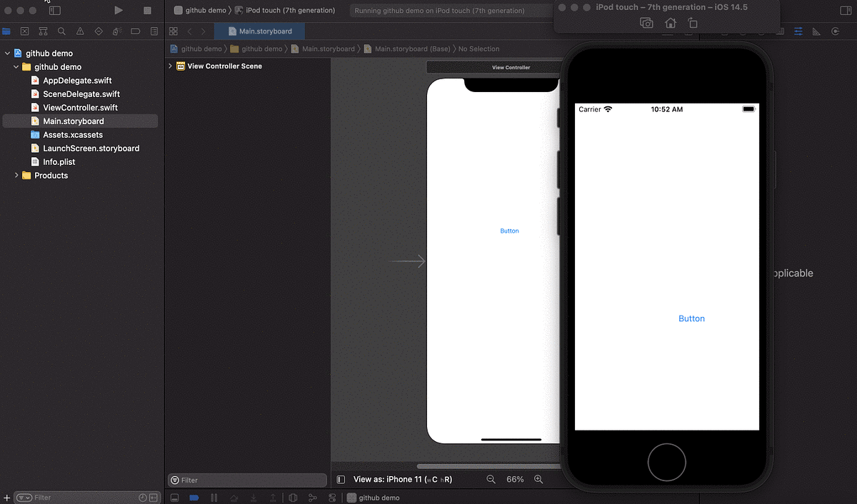This screenshot has height=504, width=857.
Task: Zoom in the canvas with plus magnifier
Action: [x=538, y=479]
